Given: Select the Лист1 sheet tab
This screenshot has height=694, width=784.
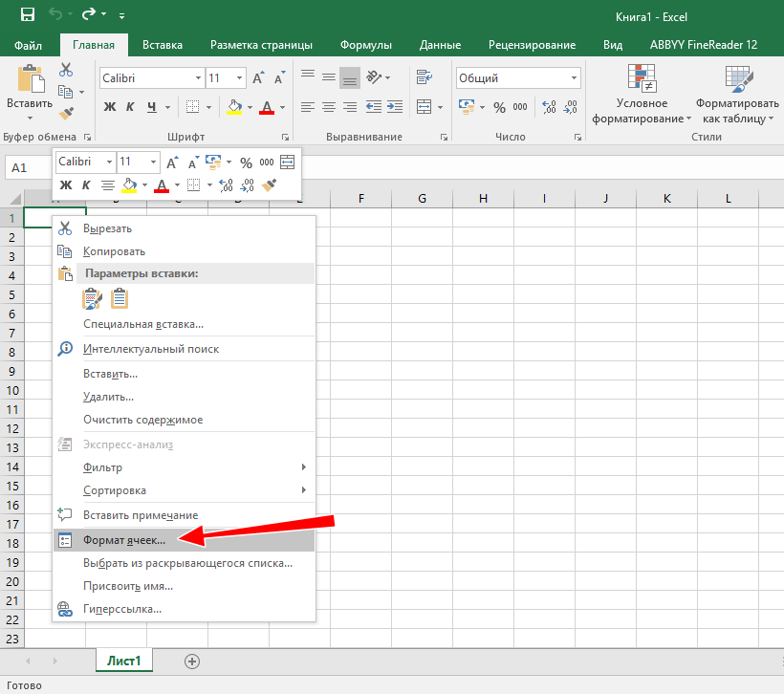Looking at the screenshot, I should (x=124, y=661).
